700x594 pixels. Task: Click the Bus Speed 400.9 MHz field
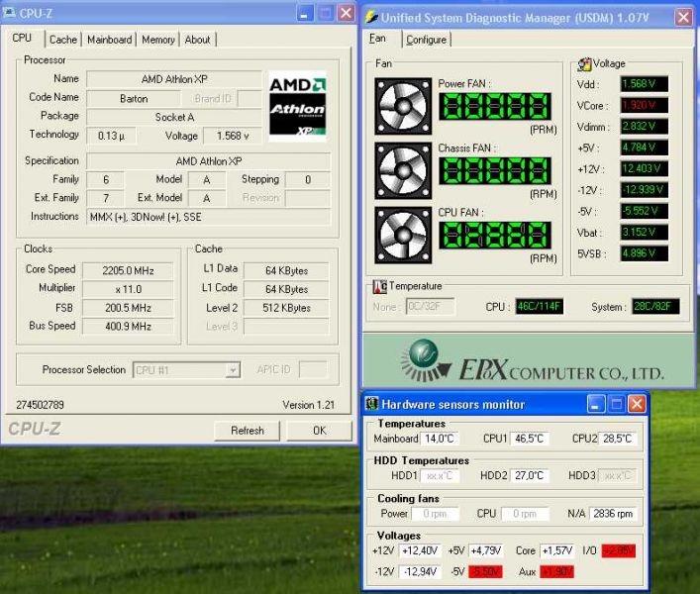(x=128, y=327)
